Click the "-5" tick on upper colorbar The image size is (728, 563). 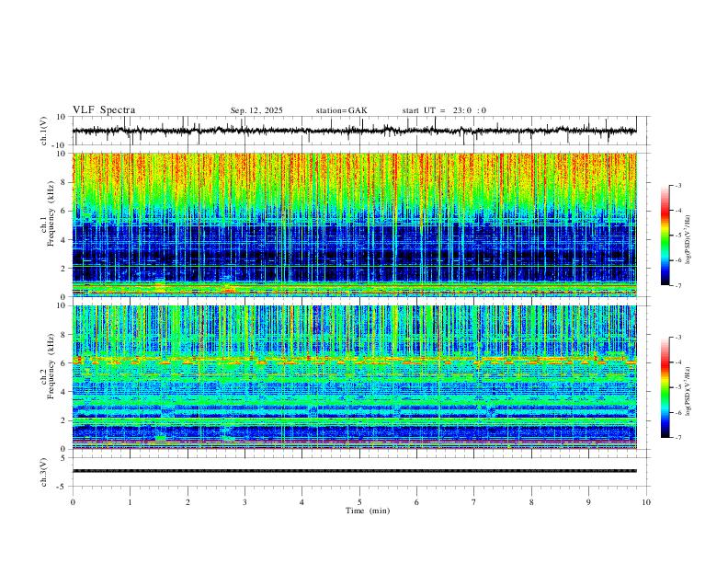coord(677,236)
